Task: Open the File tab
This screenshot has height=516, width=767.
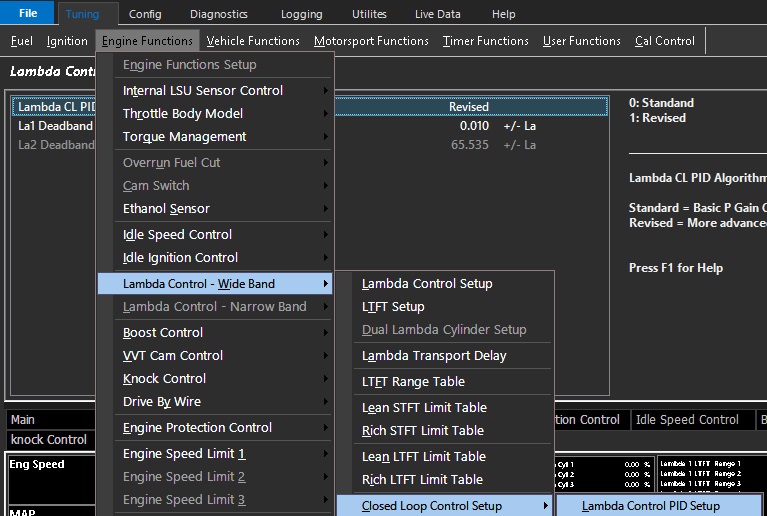Action: 28,14
